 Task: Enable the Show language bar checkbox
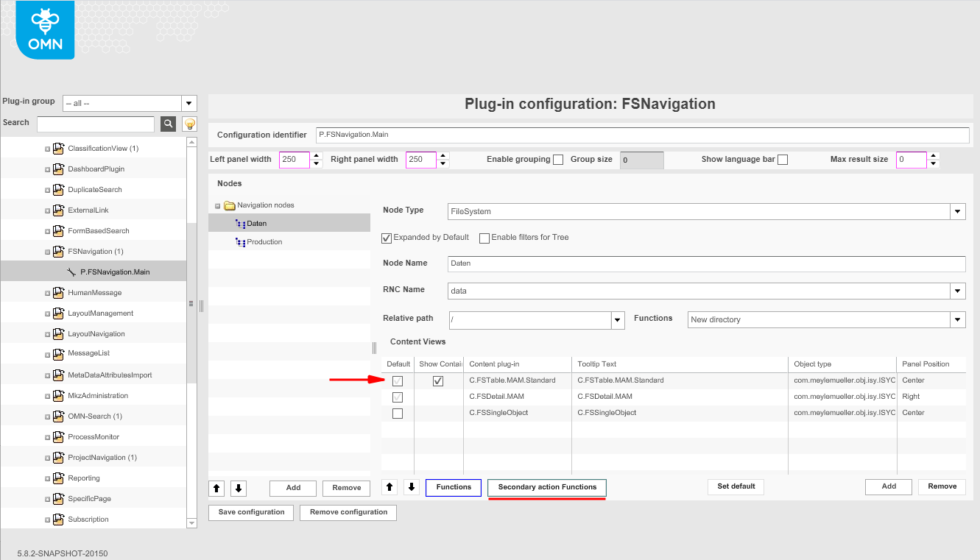pyautogui.click(x=783, y=160)
